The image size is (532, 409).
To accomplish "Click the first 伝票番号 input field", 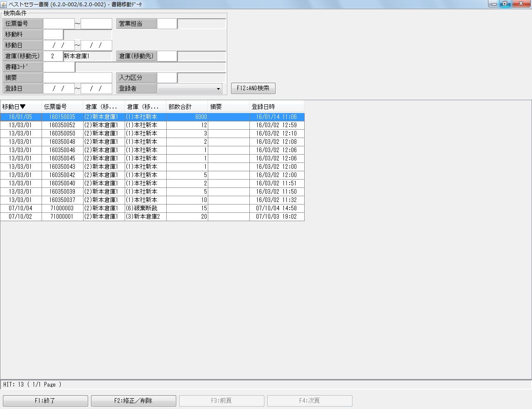I will [59, 24].
